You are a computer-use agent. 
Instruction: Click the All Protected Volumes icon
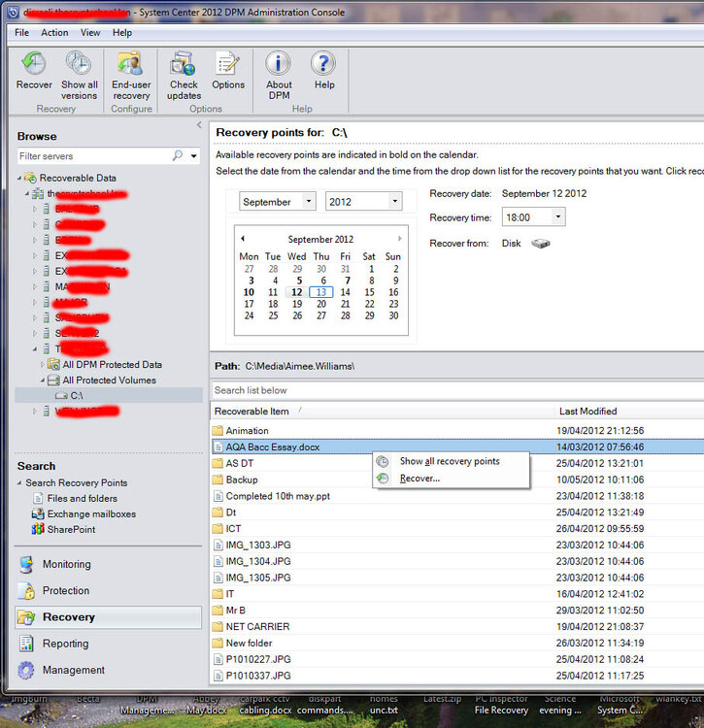click(53, 380)
